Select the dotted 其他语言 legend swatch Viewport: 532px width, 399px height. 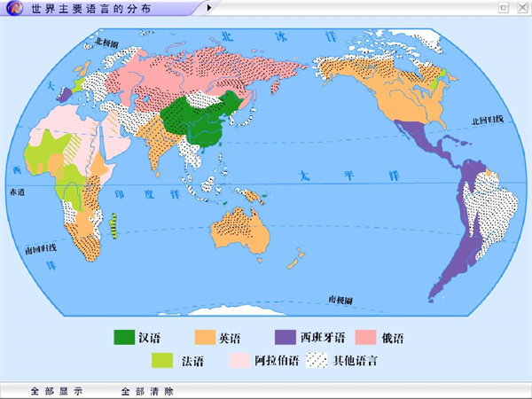click(317, 361)
